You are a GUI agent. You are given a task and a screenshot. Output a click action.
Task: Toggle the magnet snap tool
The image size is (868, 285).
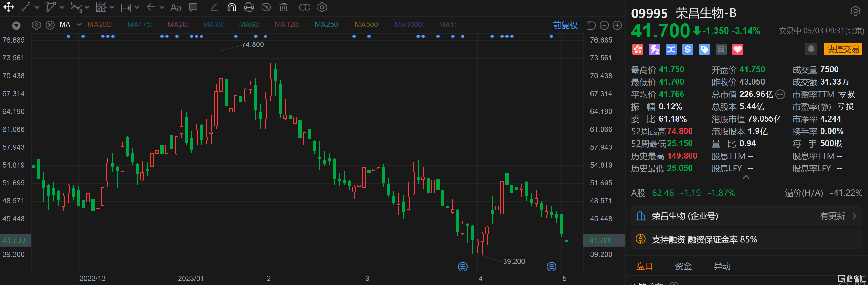click(x=232, y=7)
